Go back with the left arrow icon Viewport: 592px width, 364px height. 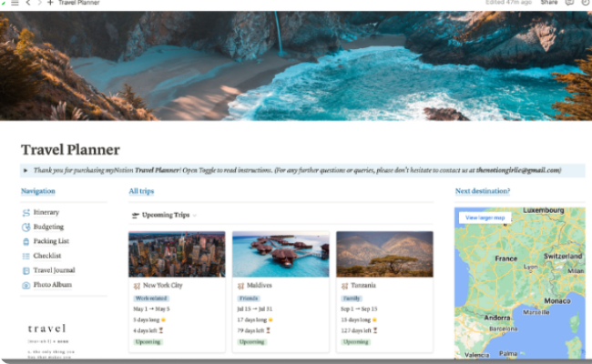(x=28, y=3)
